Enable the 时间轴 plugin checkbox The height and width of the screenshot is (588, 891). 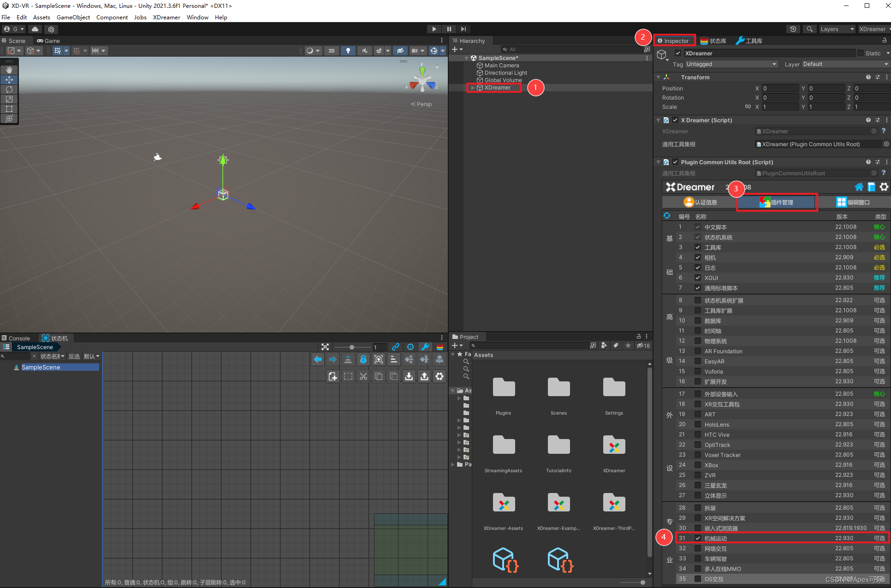tap(698, 331)
